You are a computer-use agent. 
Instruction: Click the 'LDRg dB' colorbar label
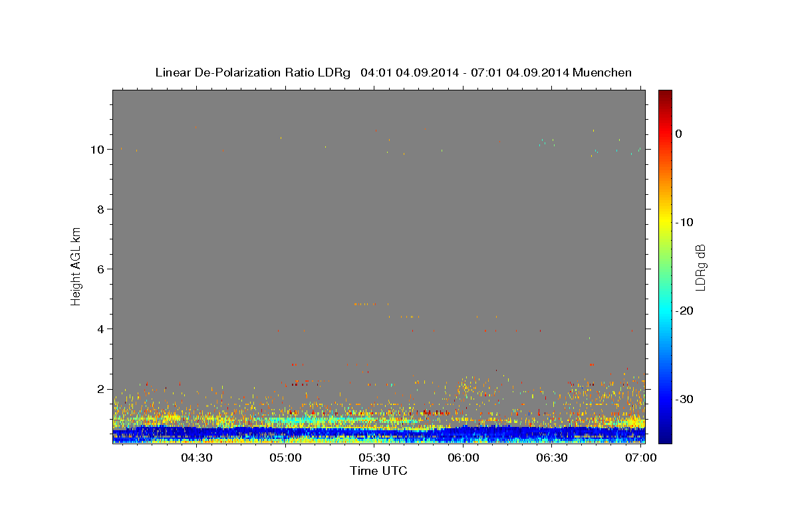click(x=700, y=267)
